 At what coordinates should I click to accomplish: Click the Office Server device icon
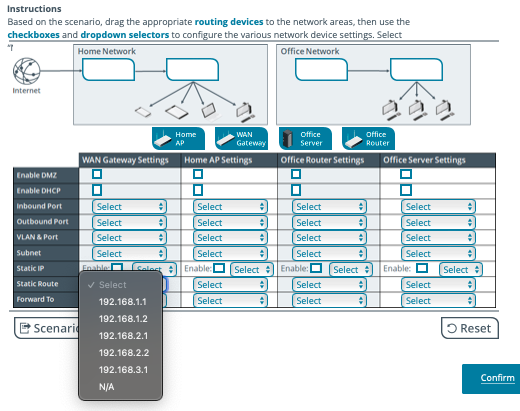(x=305, y=139)
